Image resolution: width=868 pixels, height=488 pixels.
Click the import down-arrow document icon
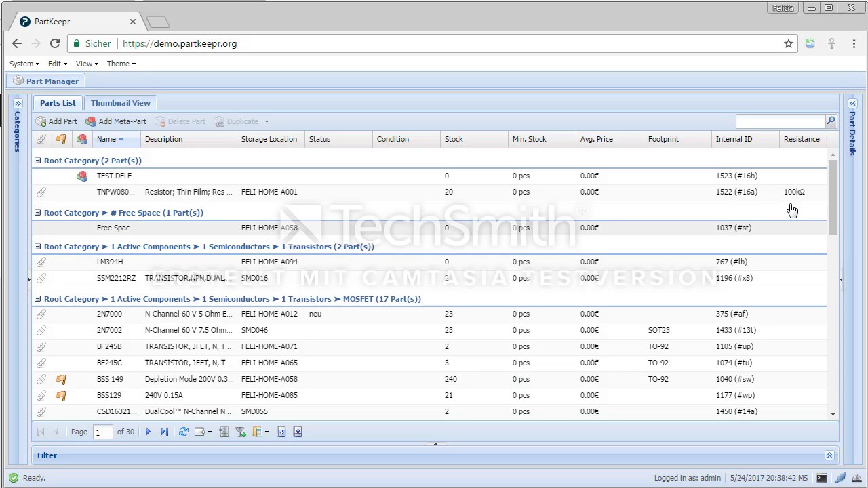point(281,432)
